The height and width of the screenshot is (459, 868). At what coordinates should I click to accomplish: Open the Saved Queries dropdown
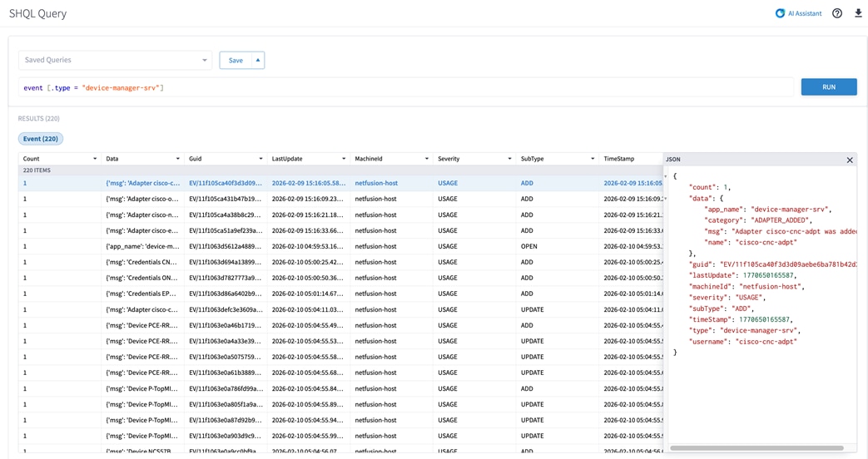tap(115, 60)
